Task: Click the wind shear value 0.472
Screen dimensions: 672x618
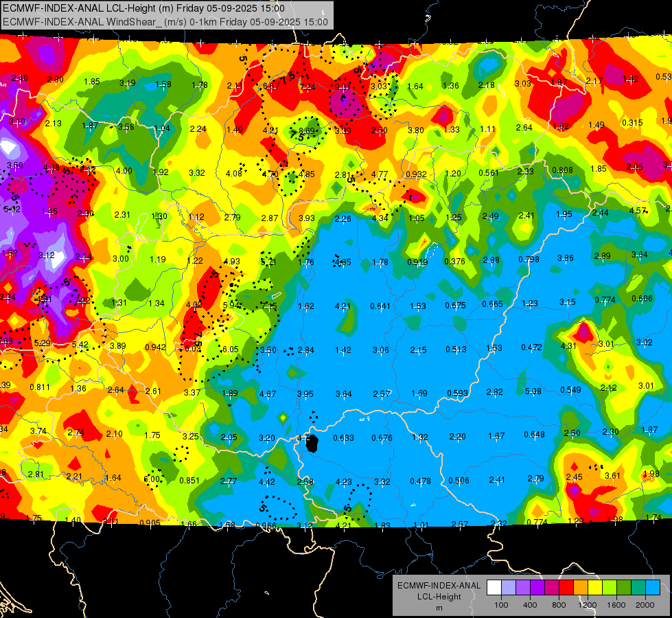Action: click(531, 347)
